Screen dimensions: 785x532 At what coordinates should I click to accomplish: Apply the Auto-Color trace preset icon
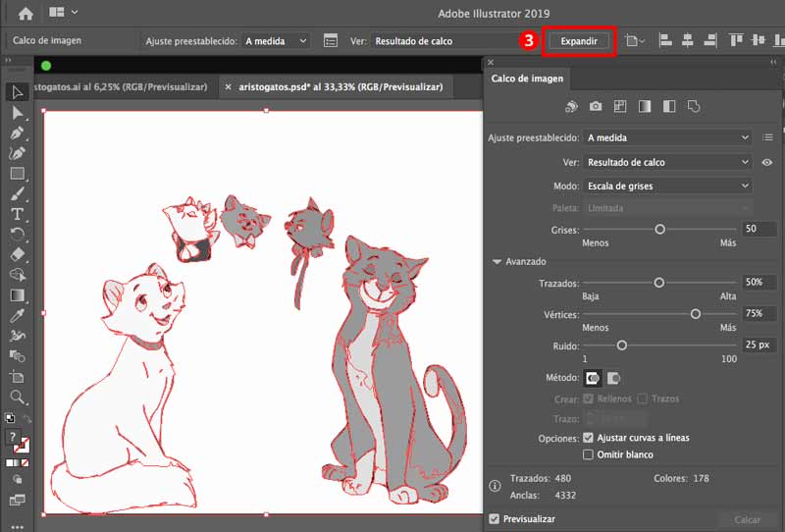571,106
